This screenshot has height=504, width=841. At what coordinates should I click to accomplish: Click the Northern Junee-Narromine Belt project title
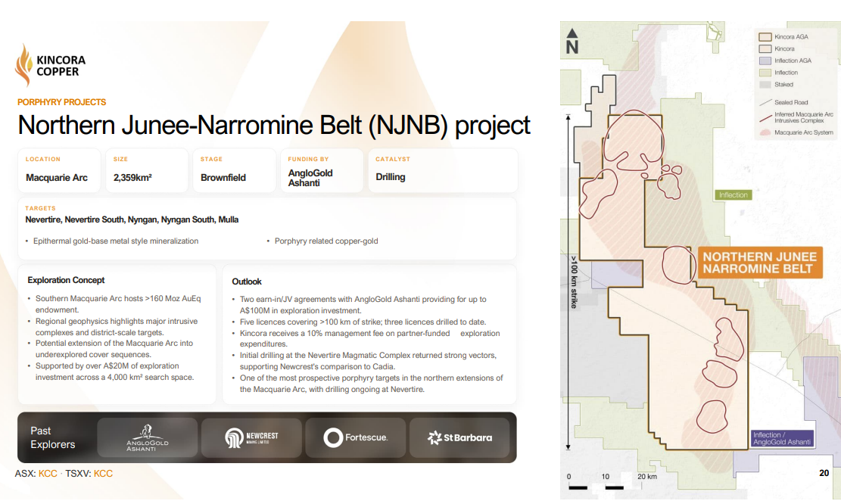[x=274, y=126]
